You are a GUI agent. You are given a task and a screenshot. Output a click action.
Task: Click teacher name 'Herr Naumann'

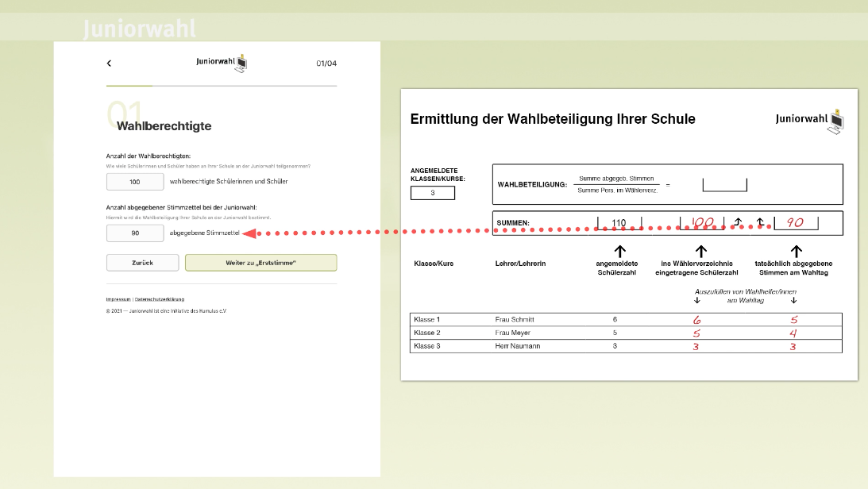point(518,346)
